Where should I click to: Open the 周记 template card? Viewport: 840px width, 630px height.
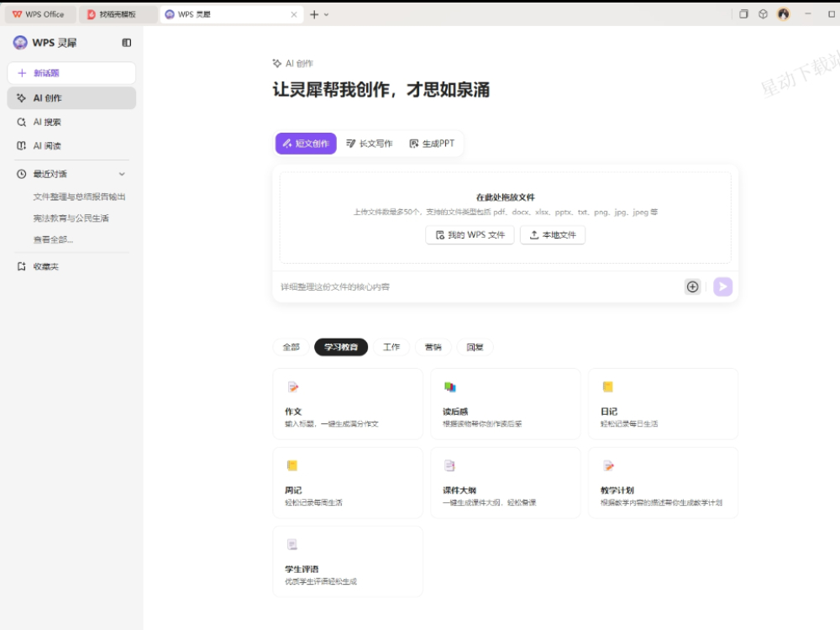click(x=348, y=483)
